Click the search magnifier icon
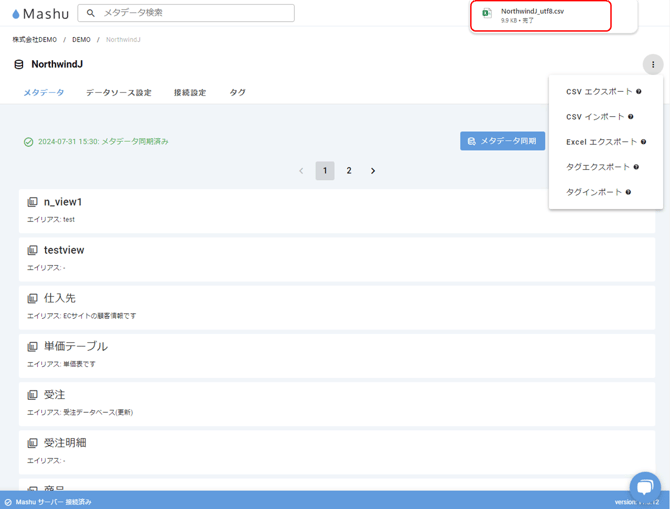The width and height of the screenshot is (670, 509). coord(91,13)
